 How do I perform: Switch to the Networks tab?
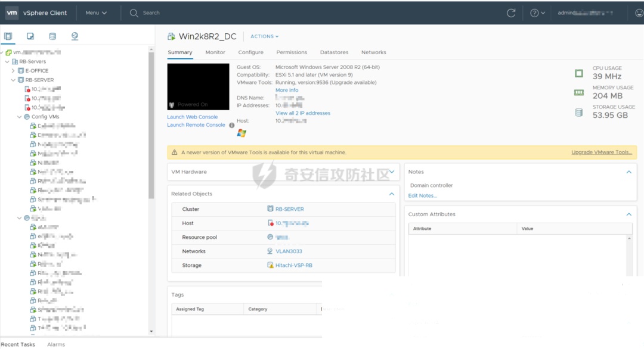(x=373, y=52)
